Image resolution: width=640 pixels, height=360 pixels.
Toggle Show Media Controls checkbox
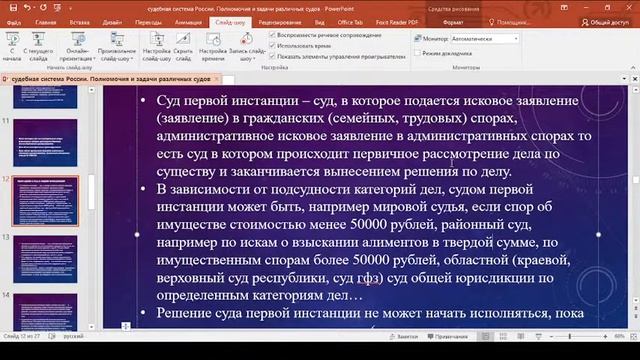point(273,56)
